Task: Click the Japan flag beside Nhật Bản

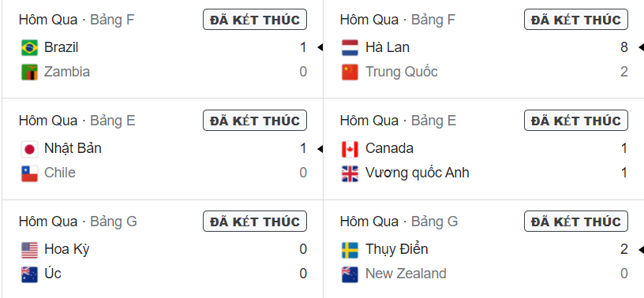Action: click(x=29, y=149)
